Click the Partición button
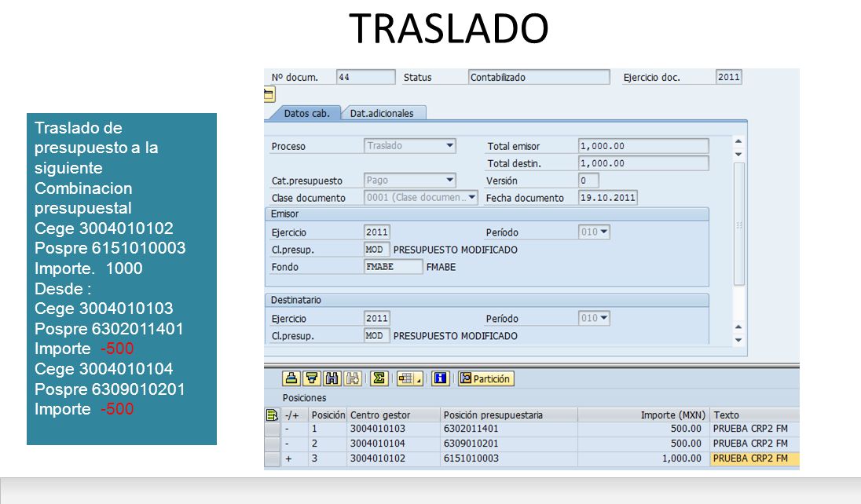The width and height of the screenshot is (861, 504). pos(486,378)
